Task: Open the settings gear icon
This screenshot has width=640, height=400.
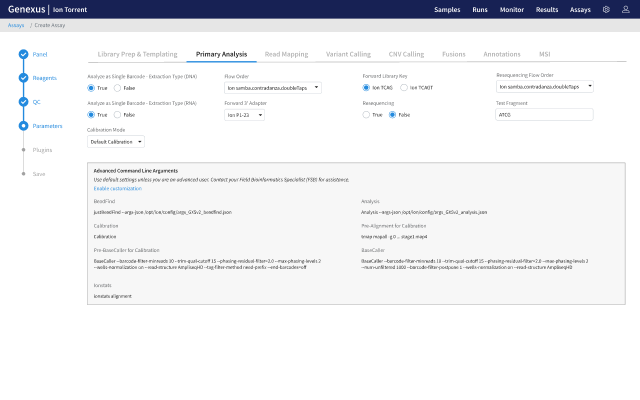Action: click(x=606, y=9)
